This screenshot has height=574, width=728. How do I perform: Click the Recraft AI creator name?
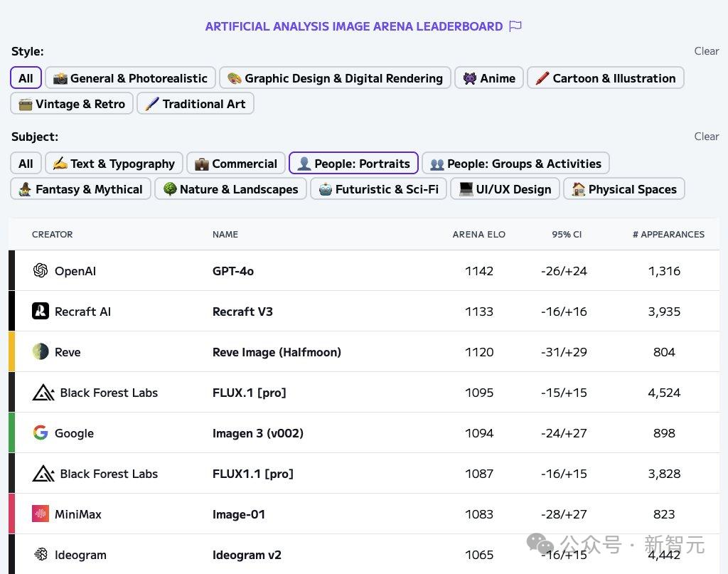82,311
